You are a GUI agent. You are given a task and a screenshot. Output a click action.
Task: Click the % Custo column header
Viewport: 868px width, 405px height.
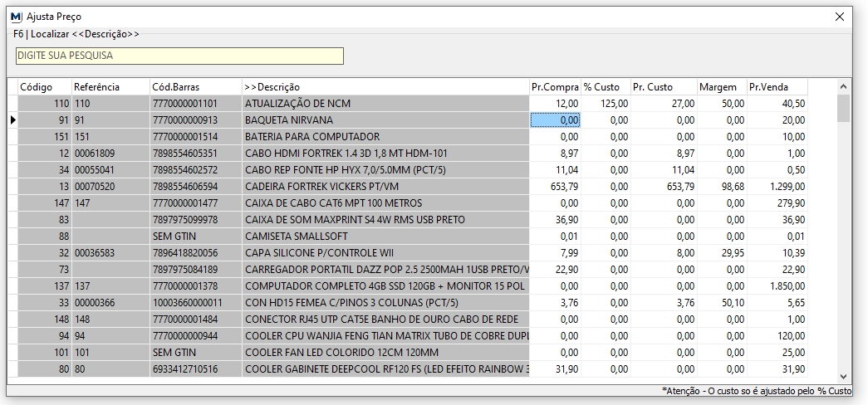click(601, 87)
